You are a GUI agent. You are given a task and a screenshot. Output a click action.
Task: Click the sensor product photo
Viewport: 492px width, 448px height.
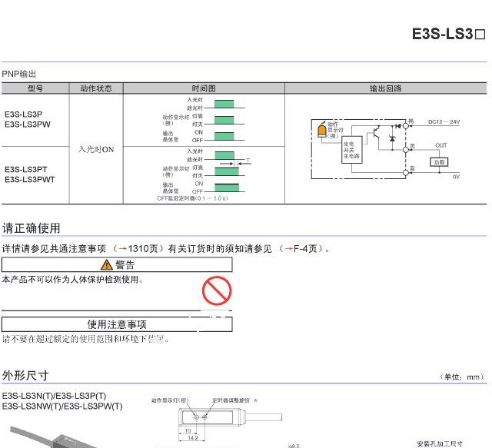click(53, 436)
